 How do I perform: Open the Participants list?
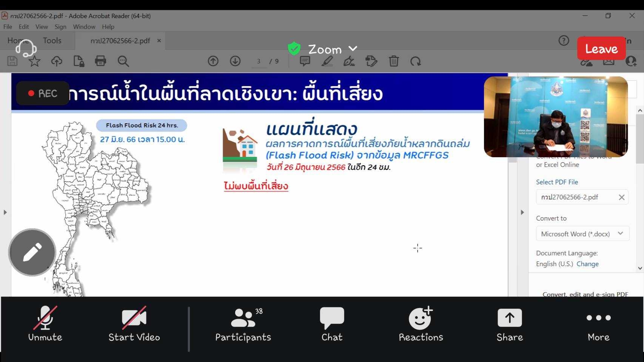point(243,324)
